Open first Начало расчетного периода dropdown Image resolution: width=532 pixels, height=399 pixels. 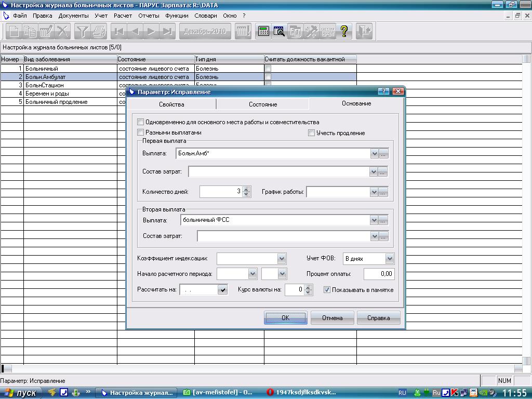[x=252, y=274]
